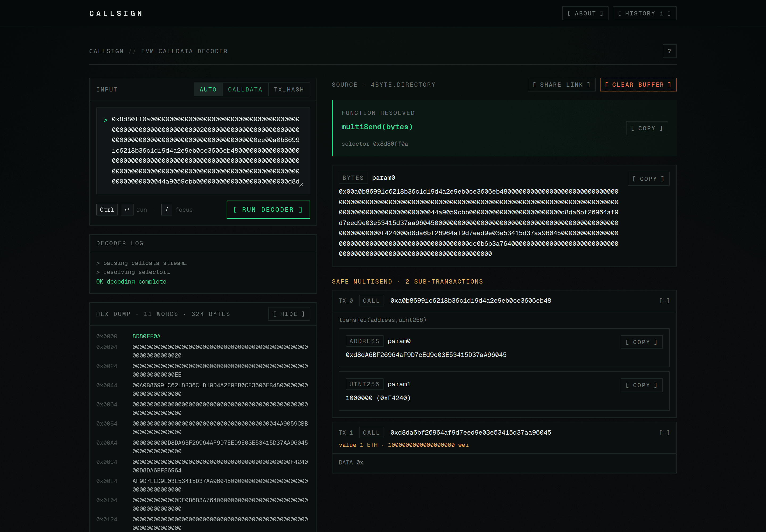The image size is (766, 532).
Task: Click transfer(address,uint256) signature text
Action: tap(383, 320)
